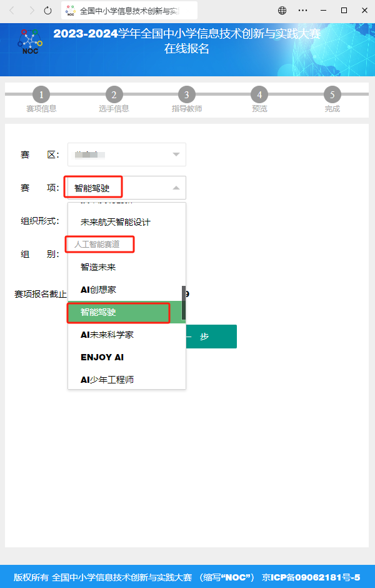Screen dimensions: 375x588
Task: Click the NOC favicon on browser tab
Action: (x=71, y=11)
